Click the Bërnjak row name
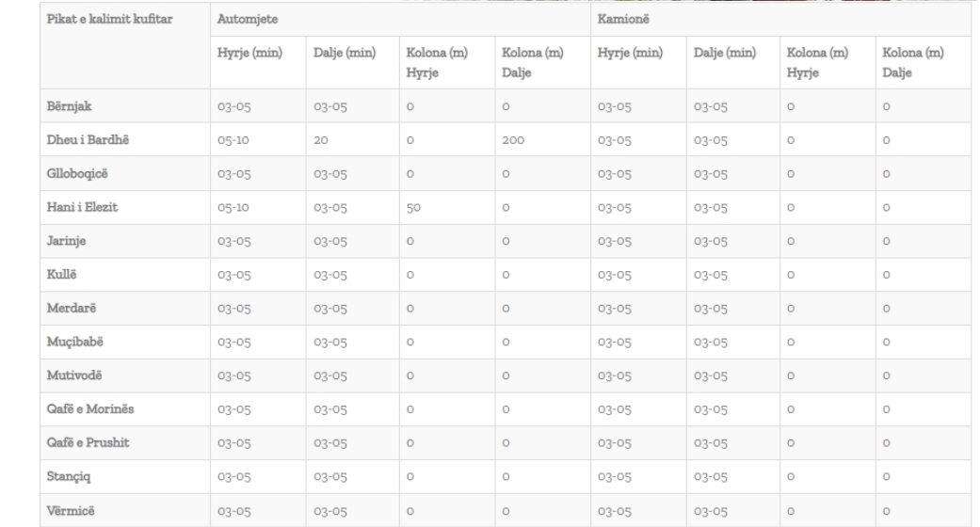The height and width of the screenshot is (527, 980). 70,106
